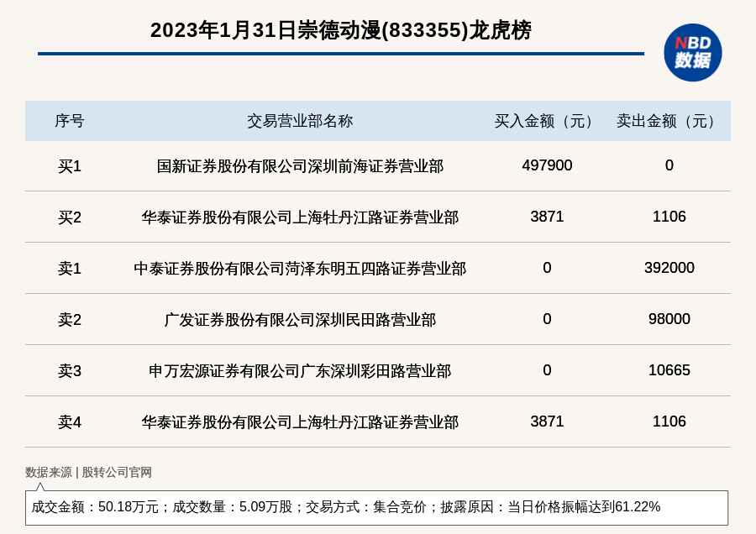Click the buy amount 0 in row 卖3
The height and width of the screenshot is (534, 756).
[x=547, y=370]
